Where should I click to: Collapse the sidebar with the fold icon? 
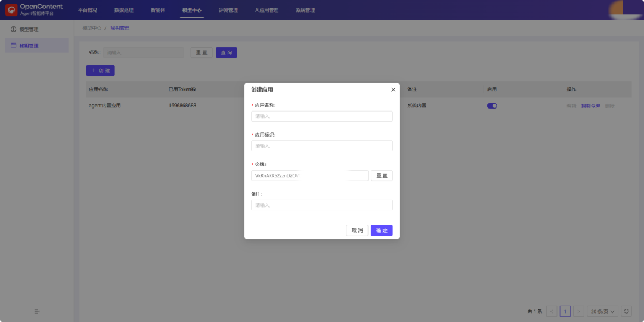[37, 312]
